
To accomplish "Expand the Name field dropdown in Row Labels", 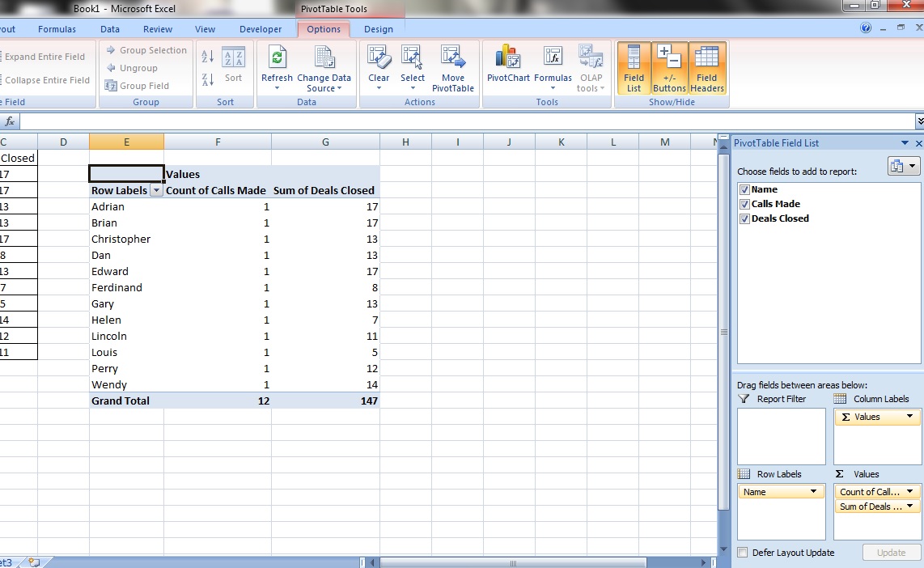I will click(813, 492).
